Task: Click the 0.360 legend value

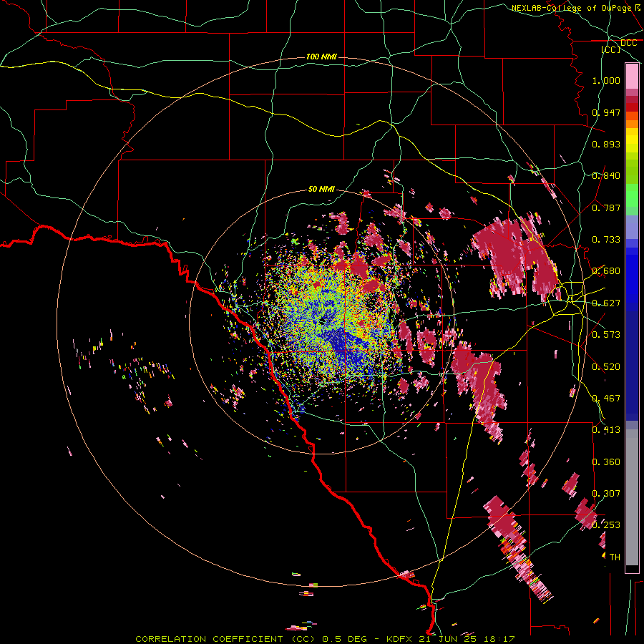Action: 606,462
